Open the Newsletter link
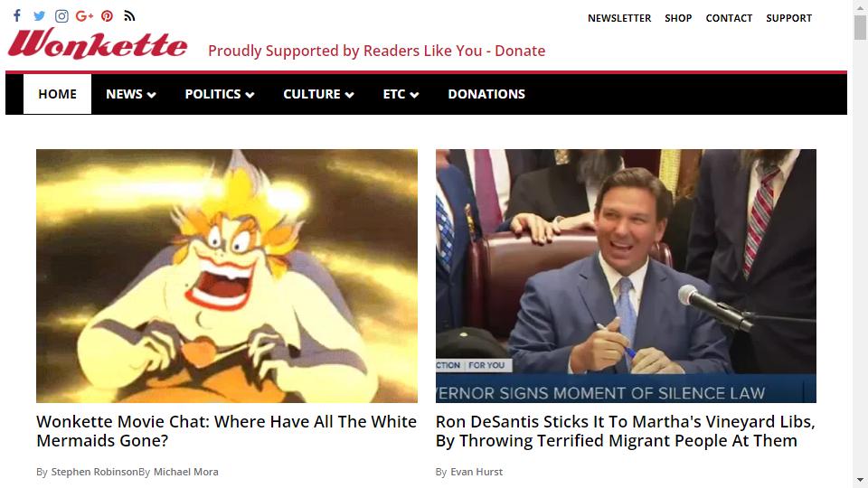Screen dimensions: 868x488 pos(618,18)
